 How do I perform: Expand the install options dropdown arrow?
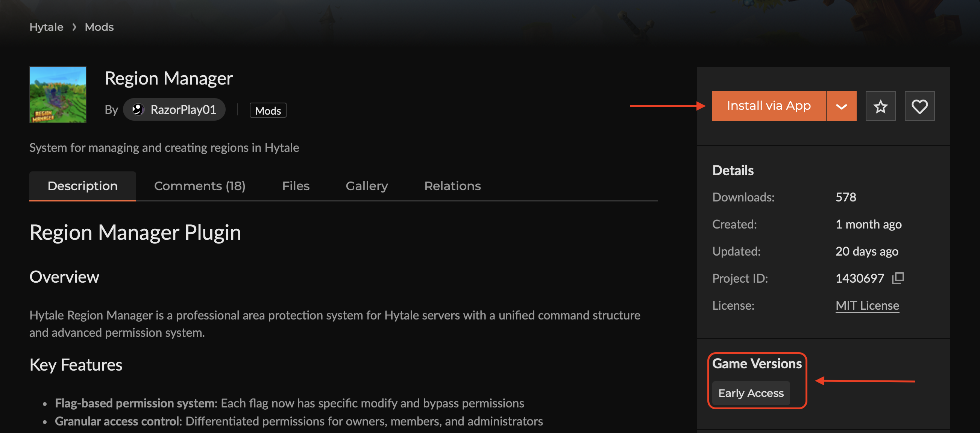(841, 106)
